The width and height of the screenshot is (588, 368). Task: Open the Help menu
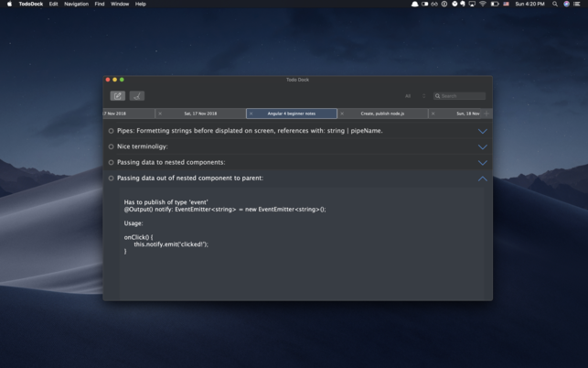pos(140,4)
